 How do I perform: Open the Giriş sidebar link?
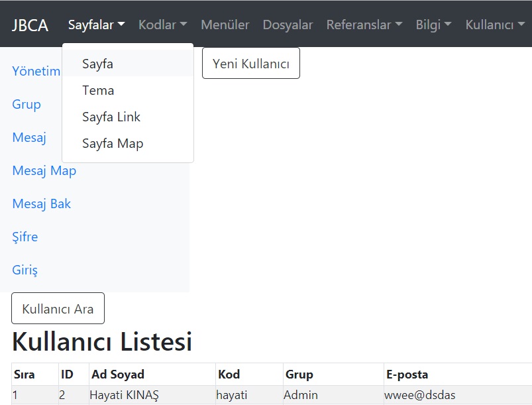pyautogui.click(x=25, y=270)
